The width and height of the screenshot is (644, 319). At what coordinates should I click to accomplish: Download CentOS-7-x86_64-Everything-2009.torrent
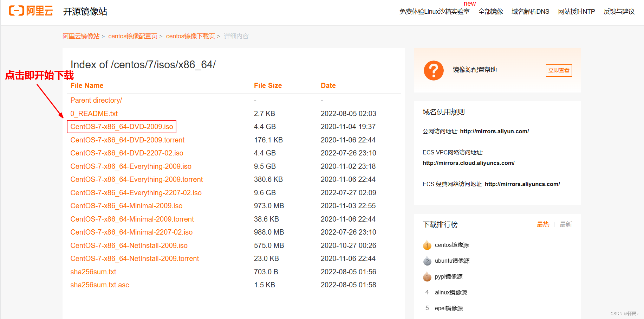point(136,179)
